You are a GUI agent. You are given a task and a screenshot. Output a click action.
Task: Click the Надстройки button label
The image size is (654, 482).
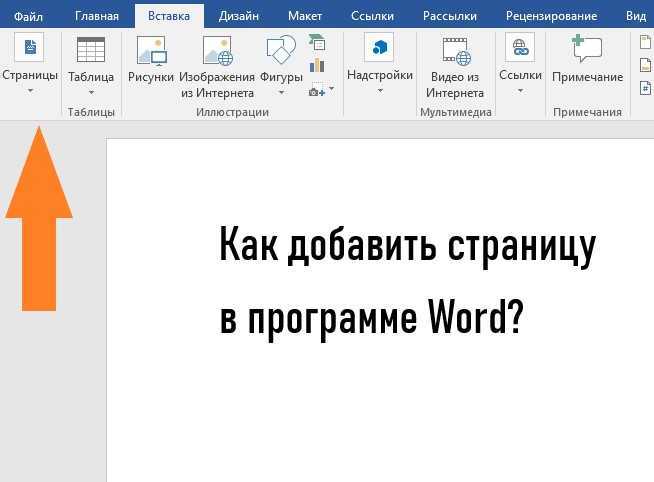(x=380, y=75)
